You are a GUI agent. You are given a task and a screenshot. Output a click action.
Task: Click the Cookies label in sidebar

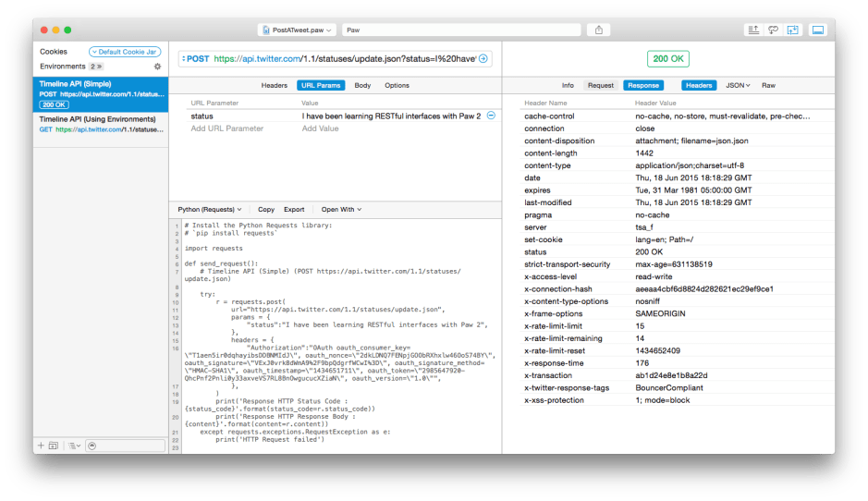coord(53,52)
